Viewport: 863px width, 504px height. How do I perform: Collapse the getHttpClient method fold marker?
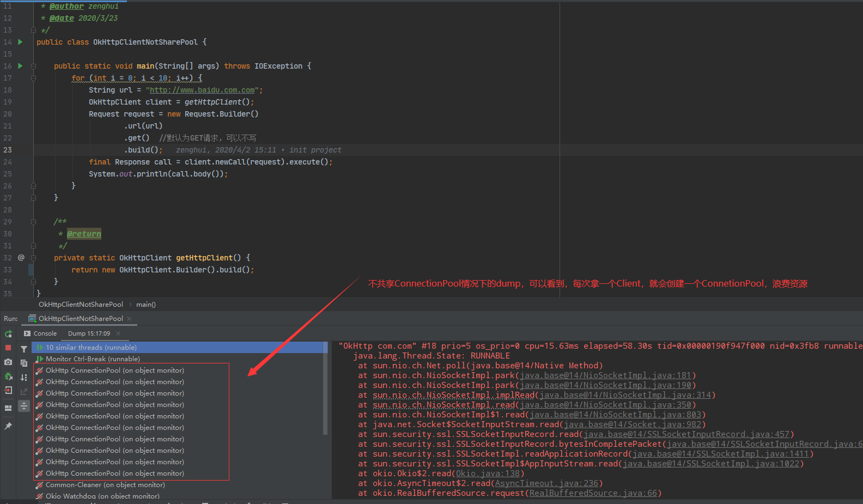point(33,258)
